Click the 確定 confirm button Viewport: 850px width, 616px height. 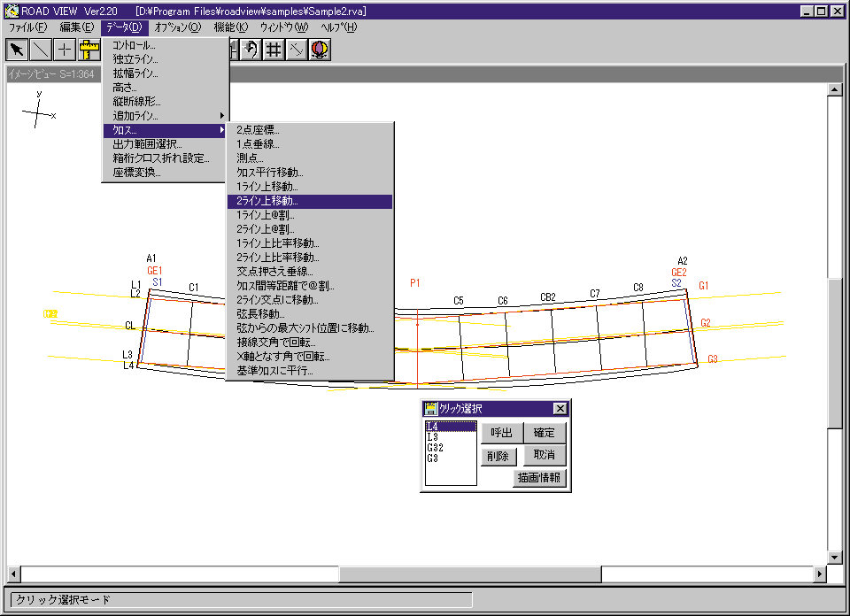[545, 433]
